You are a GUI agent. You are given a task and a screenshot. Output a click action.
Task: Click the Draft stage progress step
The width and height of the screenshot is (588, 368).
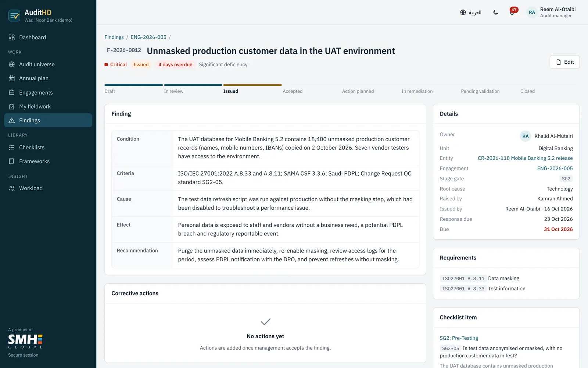(133, 89)
